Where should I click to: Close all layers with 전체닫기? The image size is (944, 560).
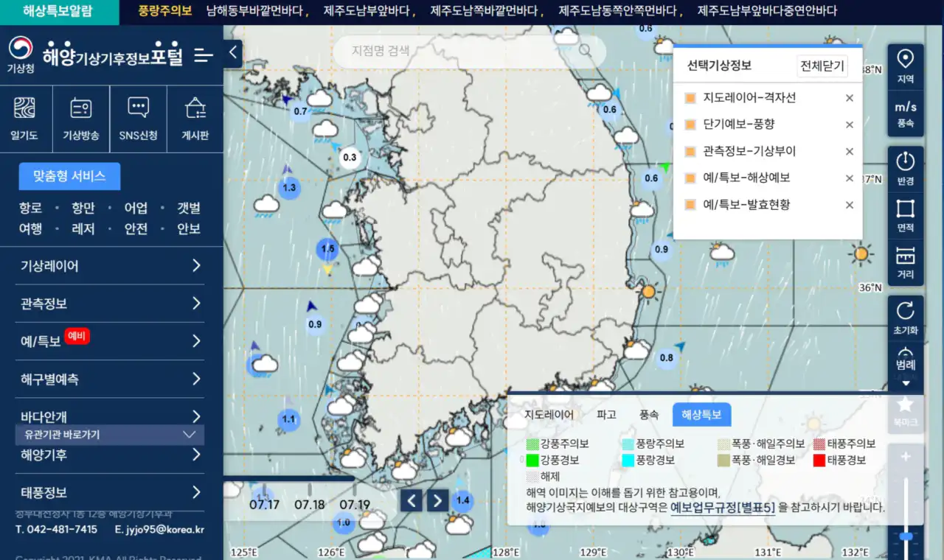pyautogui.click(x=822, y=66)
